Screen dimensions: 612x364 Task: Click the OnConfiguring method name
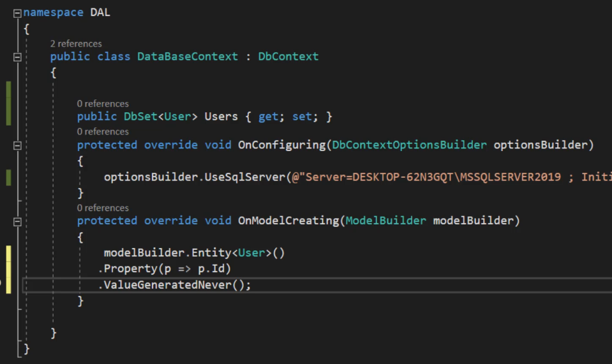(282, 145)
